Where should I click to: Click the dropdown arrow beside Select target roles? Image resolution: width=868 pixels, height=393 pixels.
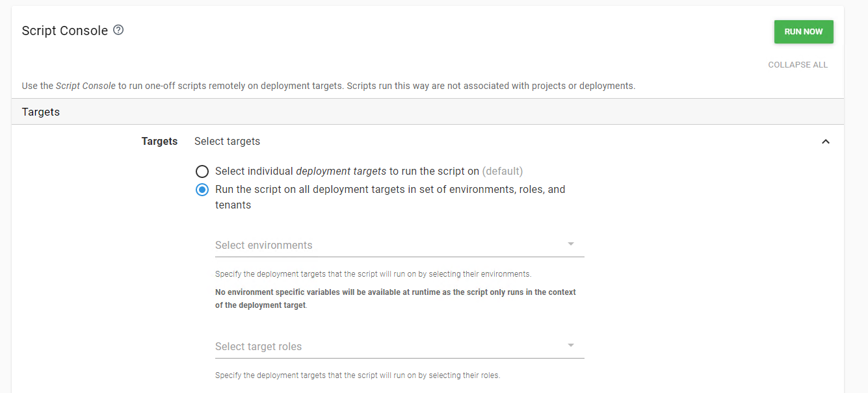(570, 344)
